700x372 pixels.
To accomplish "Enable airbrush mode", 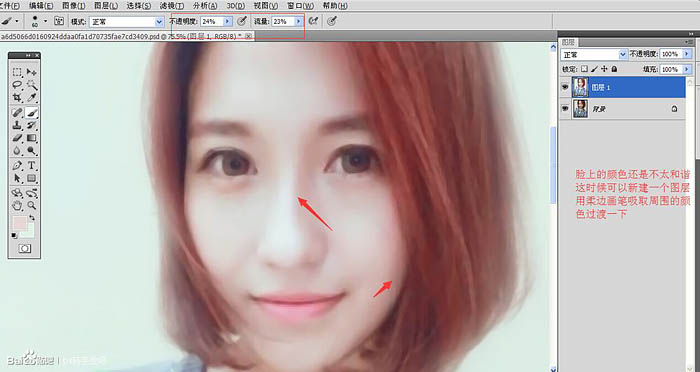I will tap(313, 21).
